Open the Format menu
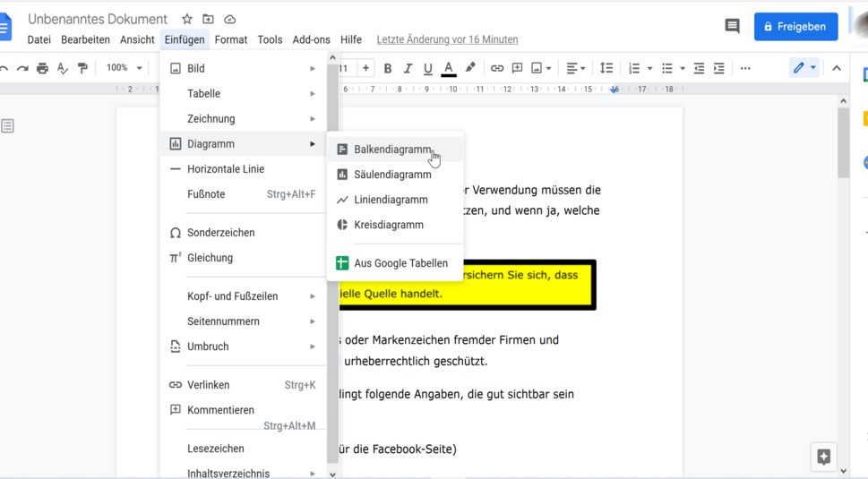 231,39
